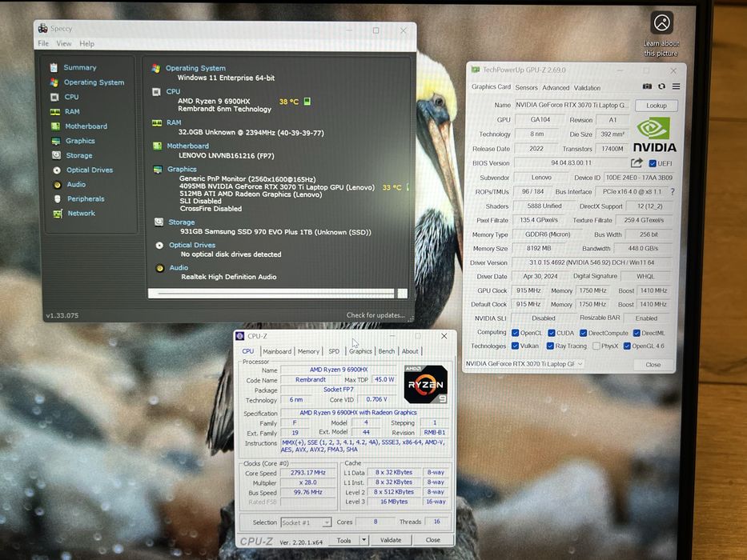Screen dimensions: 747x560
Task: Click the Motherboard heading link in Speccy summary
Action: click(x=187, y=146)
